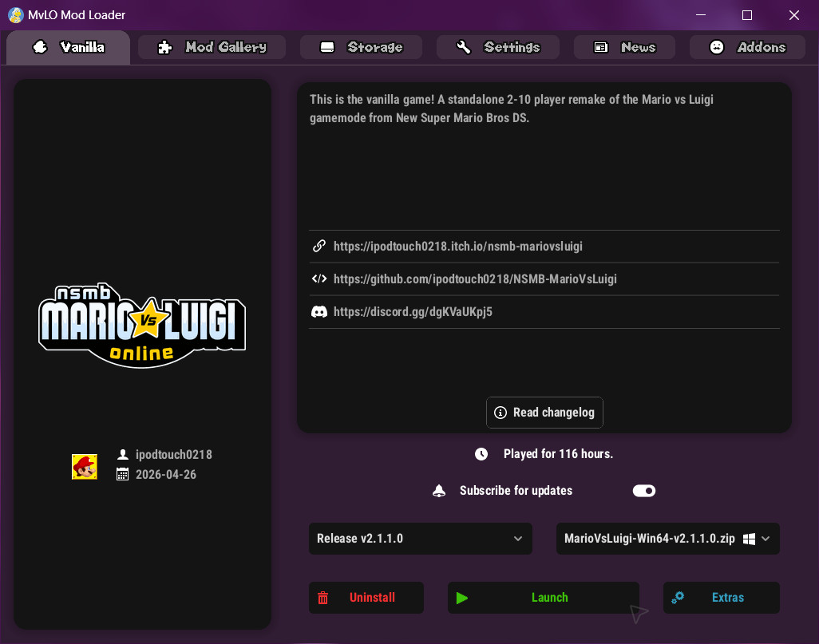Click the Uninstall button
The image size is (819, 644).
tap(366, 598)
